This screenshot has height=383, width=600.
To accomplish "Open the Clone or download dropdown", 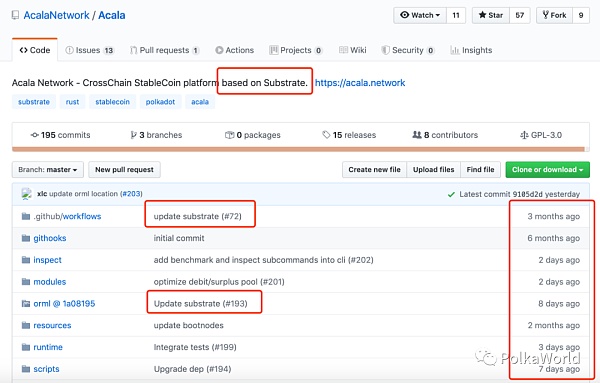I will (548, 169).
